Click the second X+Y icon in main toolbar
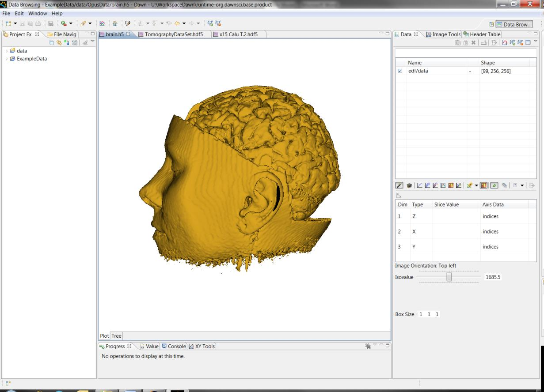544x392 pixels. [218, 23]
